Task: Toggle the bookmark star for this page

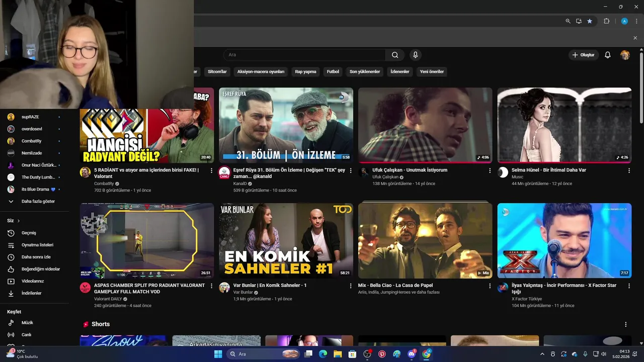Action: [590, 21]
